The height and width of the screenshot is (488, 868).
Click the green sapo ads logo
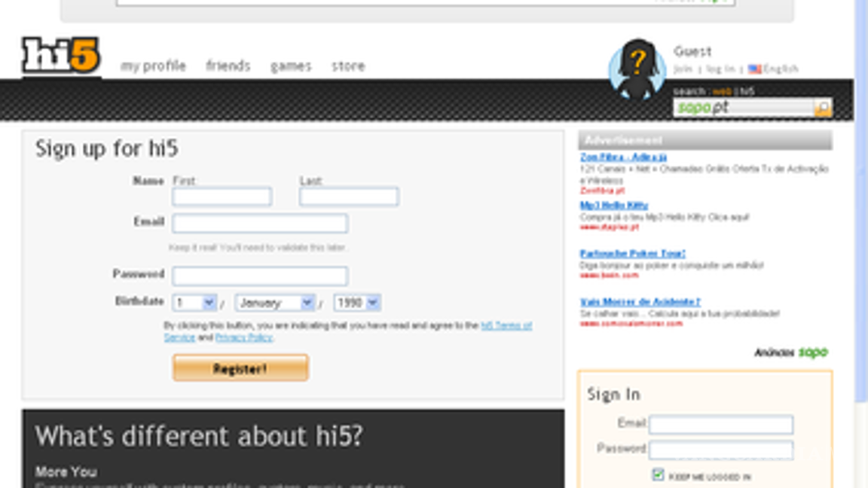click(813, 352)
